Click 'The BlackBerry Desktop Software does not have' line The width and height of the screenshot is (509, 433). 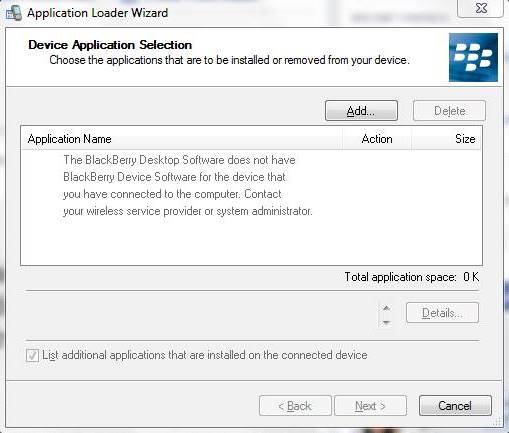pos(179,160)
